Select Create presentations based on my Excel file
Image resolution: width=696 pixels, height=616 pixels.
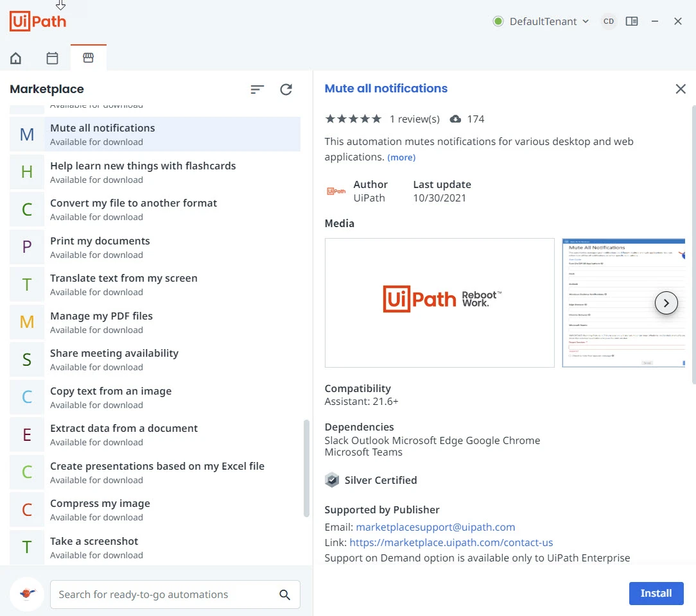coord(155,472)
